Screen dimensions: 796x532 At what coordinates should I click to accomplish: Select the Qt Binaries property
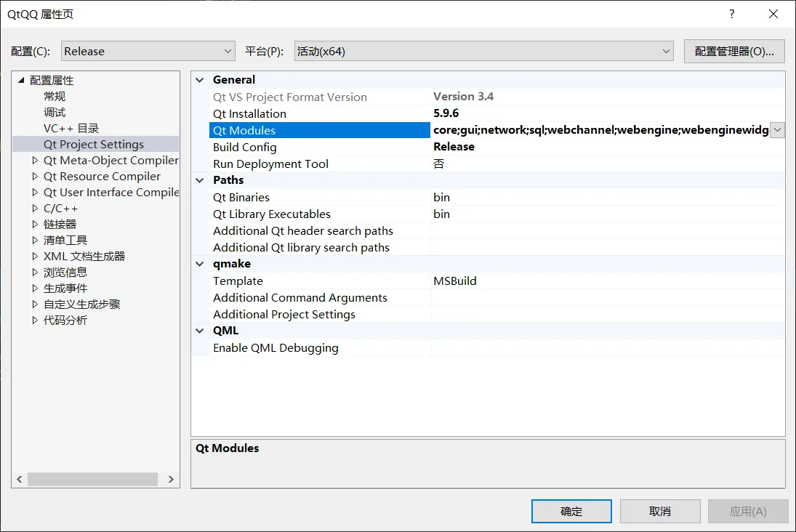(241, 198)
